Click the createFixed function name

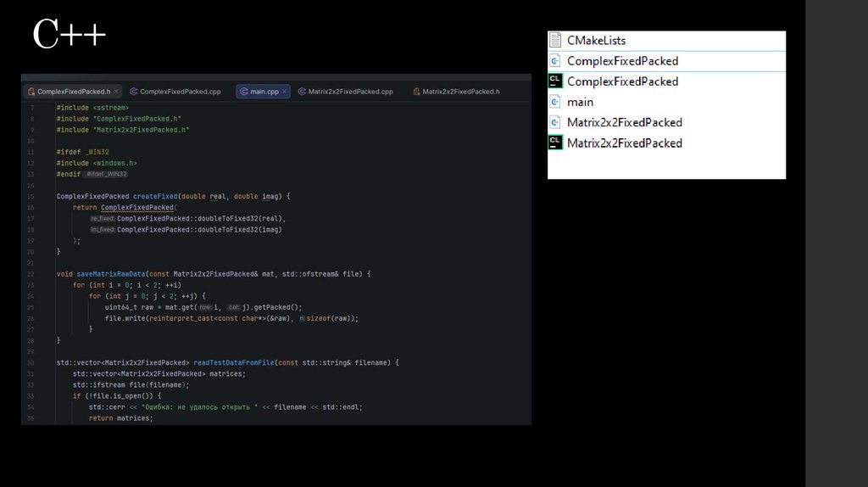(155, 196)
